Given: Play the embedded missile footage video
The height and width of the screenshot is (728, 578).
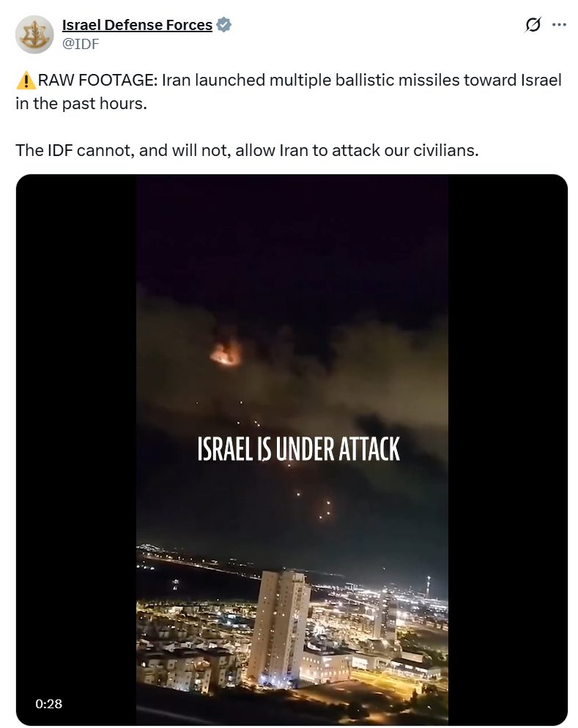Looking at the screenshot, I should [292, 450].
